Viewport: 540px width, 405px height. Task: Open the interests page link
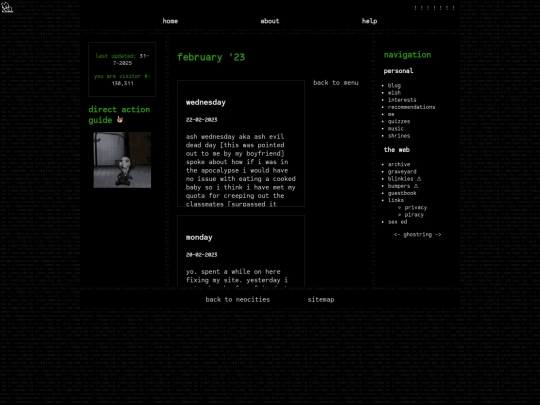coord(402,100)
